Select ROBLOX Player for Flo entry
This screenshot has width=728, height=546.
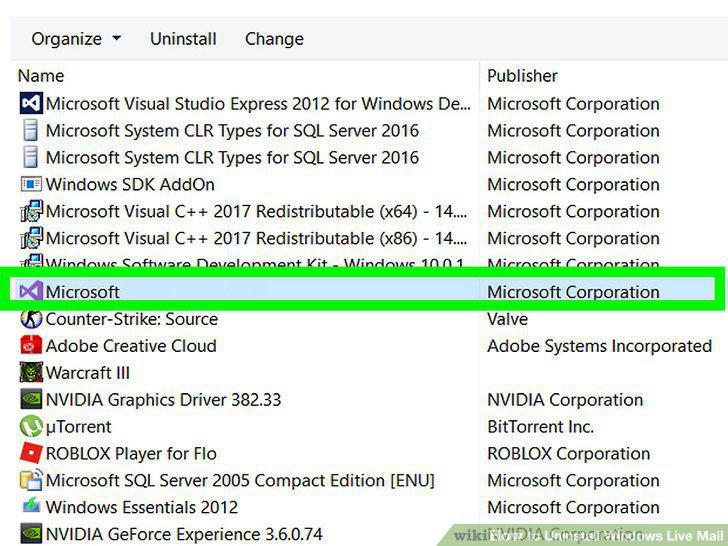pos(131,454)
